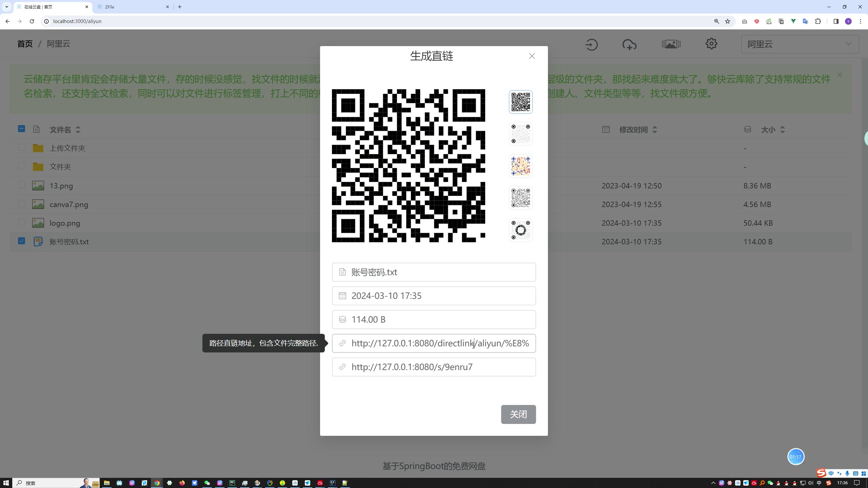Open a new browser tab
Viewport: 868px width, 488px height.
click(180, 7)
